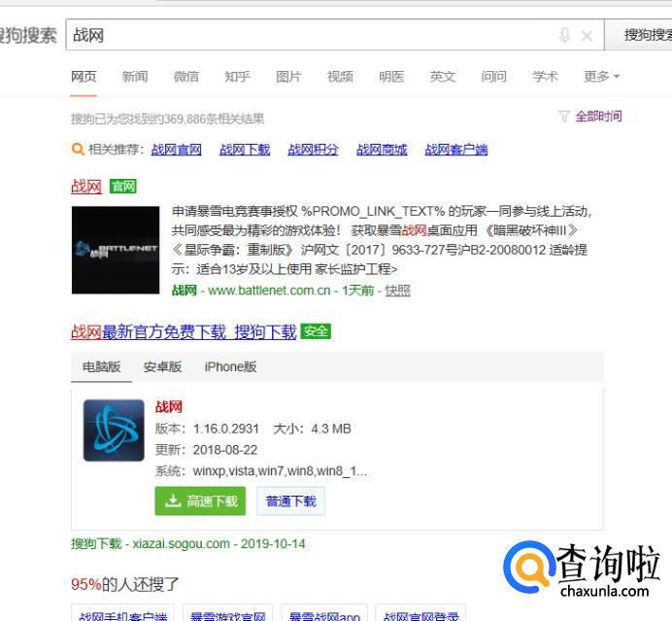Image resolution: width=672 pixels, height=621 pixels.
Task: Click the microphone voice search icon
Action: [565, 35]
